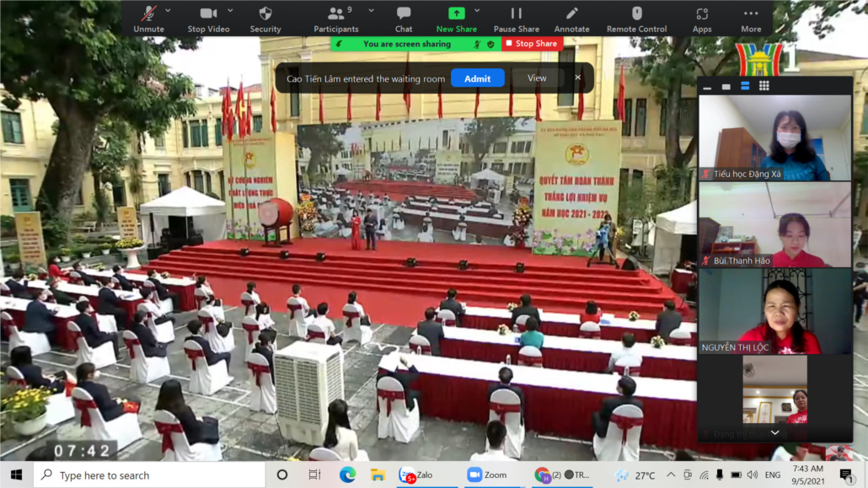Open the Participants panel

[x=335, y=19]
